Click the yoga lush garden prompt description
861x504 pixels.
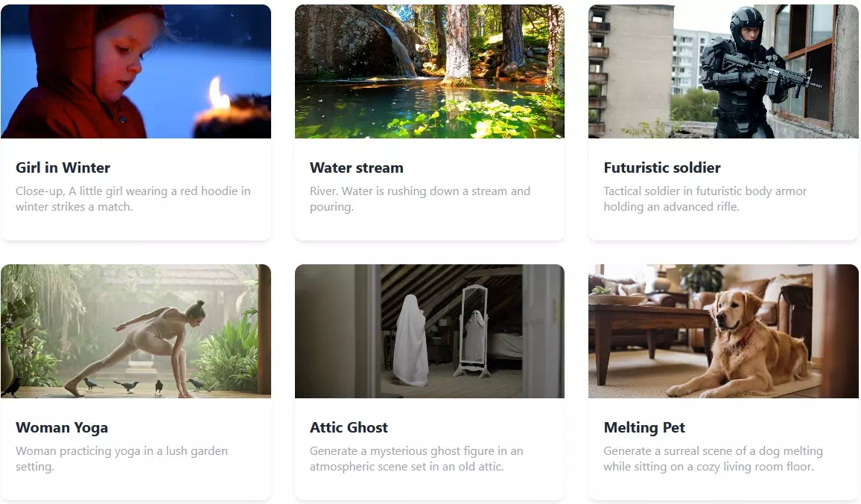click(x=121, y=459)
